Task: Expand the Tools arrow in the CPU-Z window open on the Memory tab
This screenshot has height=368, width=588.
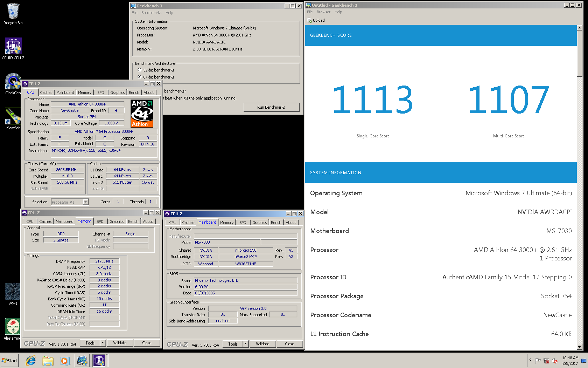Action: click(103, 343)
